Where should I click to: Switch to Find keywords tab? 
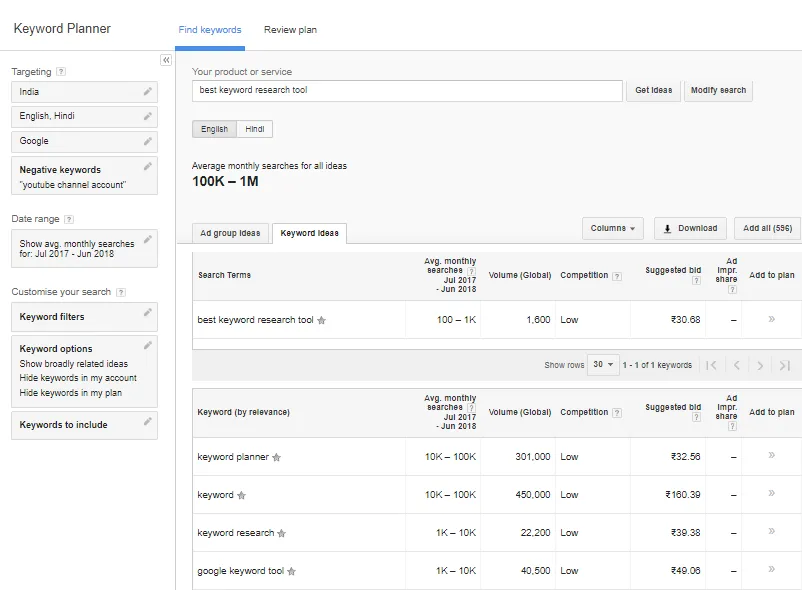tap(210, 30)
